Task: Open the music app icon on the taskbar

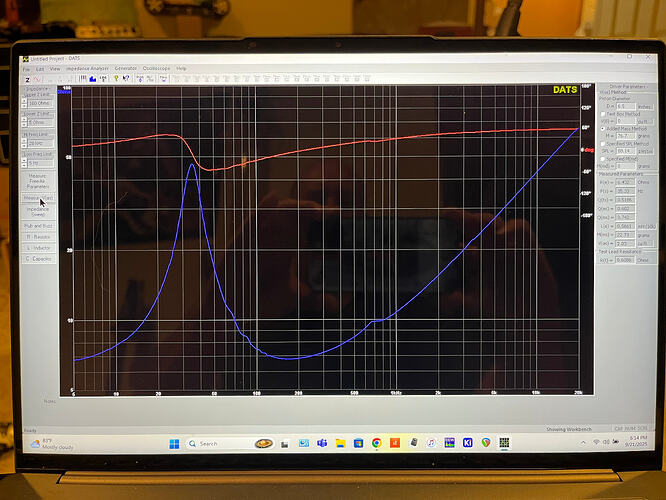Action: [432, 443]
